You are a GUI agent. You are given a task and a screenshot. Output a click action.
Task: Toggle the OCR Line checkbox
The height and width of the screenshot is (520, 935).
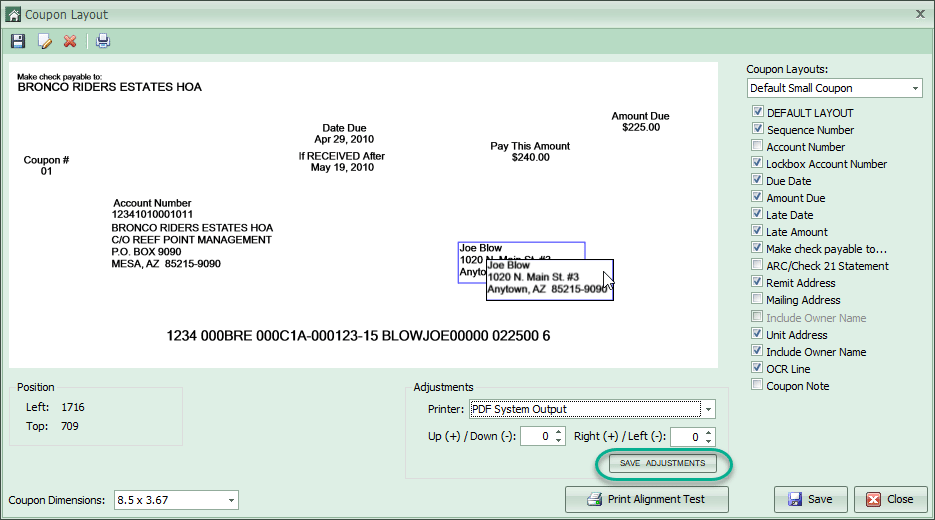(x=757, y=367)
